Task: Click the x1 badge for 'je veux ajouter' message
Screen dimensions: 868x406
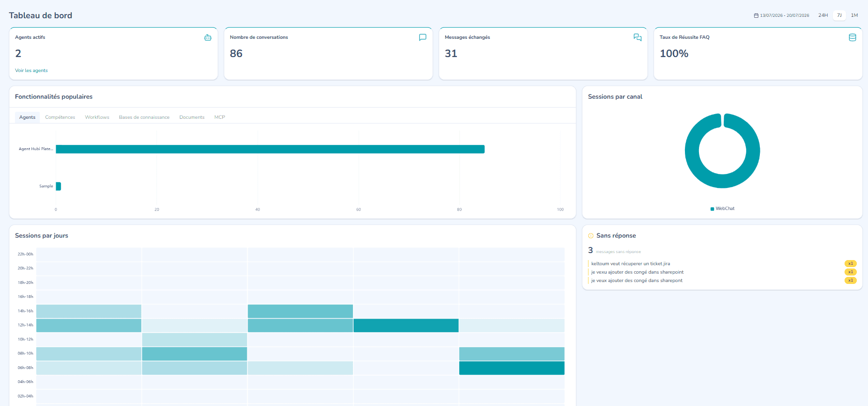Action: [851, 281]
